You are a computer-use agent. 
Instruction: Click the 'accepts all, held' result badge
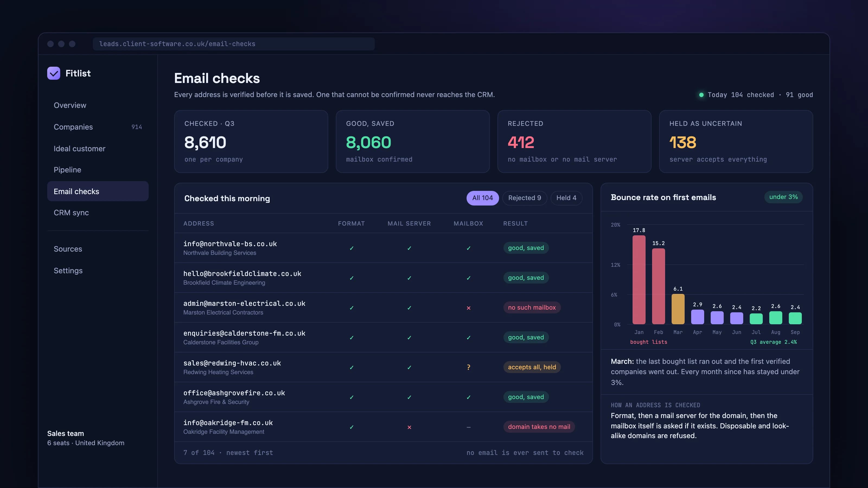532,367
